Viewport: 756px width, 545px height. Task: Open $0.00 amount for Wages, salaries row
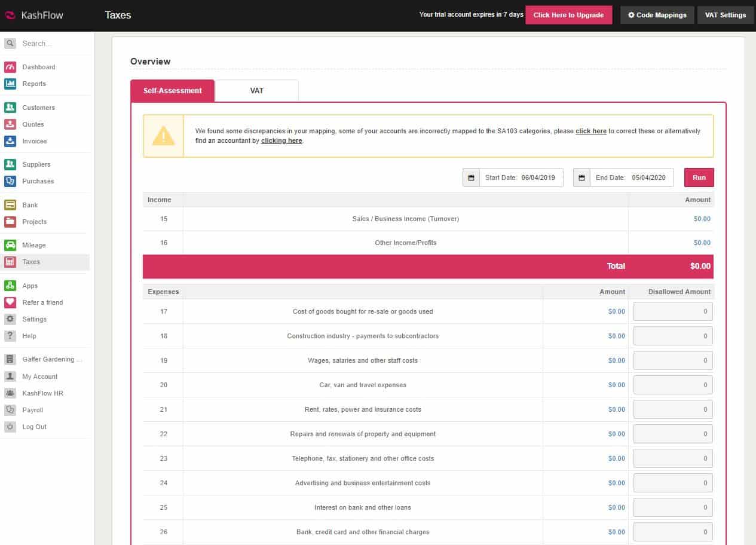point(617,360)
